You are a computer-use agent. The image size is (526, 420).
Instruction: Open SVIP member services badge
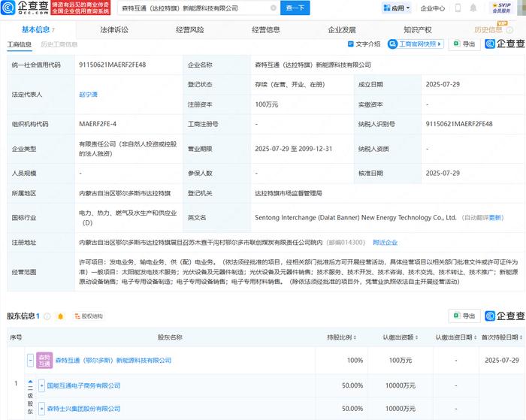(x=501, y=8)
